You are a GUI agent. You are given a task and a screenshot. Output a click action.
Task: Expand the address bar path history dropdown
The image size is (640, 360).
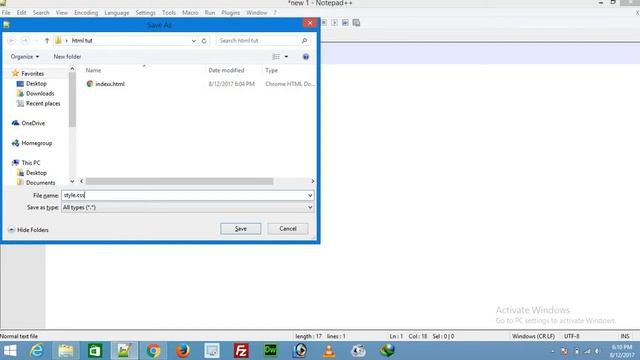click(x=194, y=41)
